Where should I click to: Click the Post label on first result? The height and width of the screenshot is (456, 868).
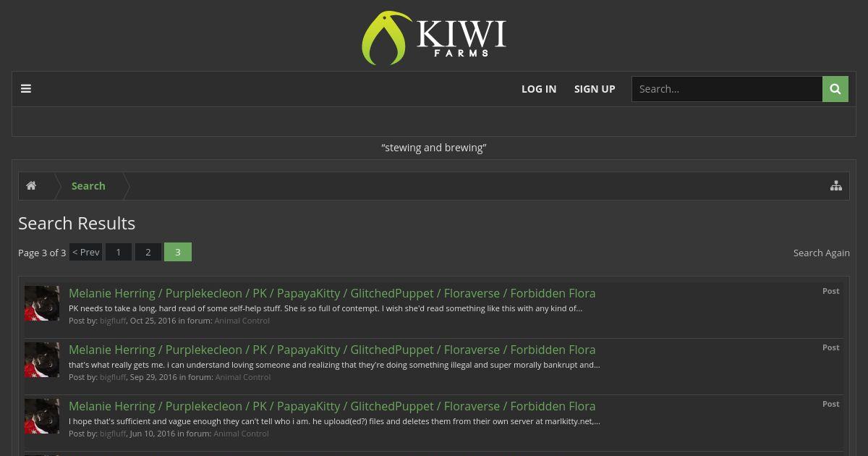pos(831,291)
